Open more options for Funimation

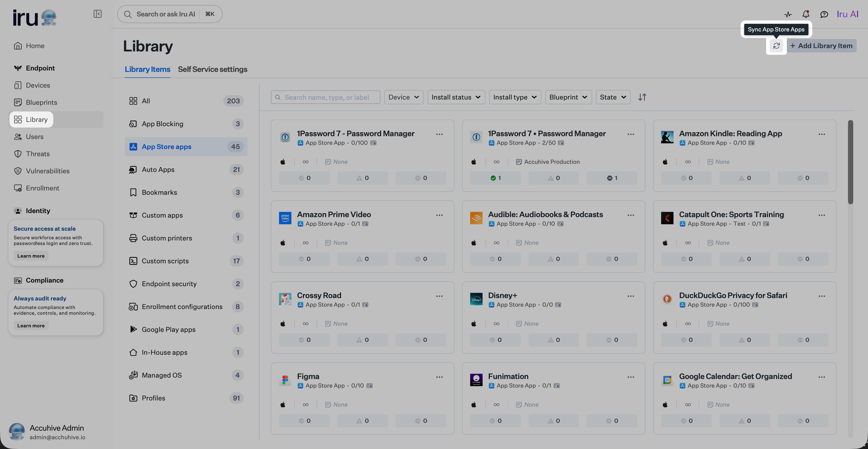[x=631, y=377]
